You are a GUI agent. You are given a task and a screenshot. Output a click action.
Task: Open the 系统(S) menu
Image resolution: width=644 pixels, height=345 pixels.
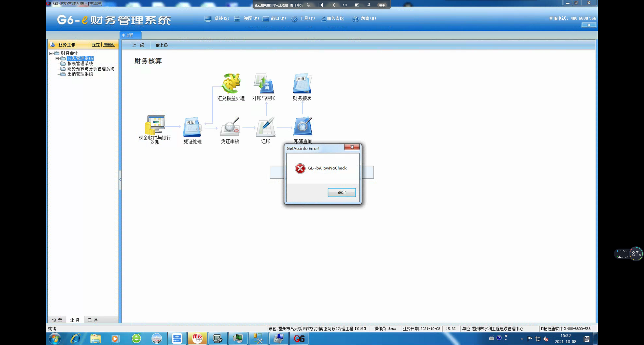pos(217,18)
